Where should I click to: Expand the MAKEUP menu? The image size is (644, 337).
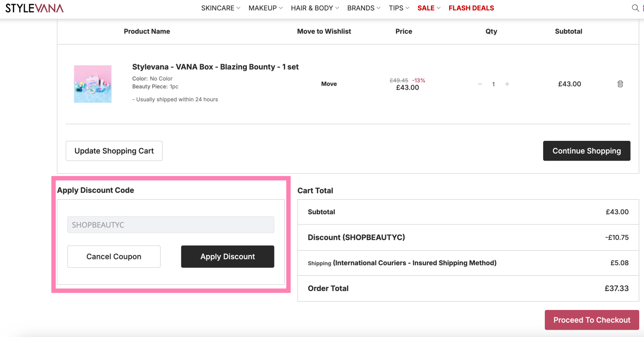click(266, 8)
